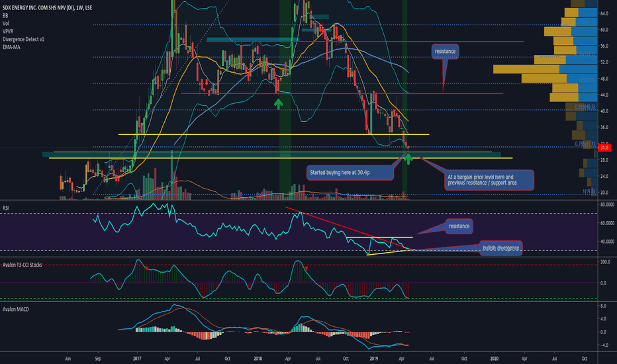
Task: Click the EMA-MA indicator label
Action: [11, 47]
